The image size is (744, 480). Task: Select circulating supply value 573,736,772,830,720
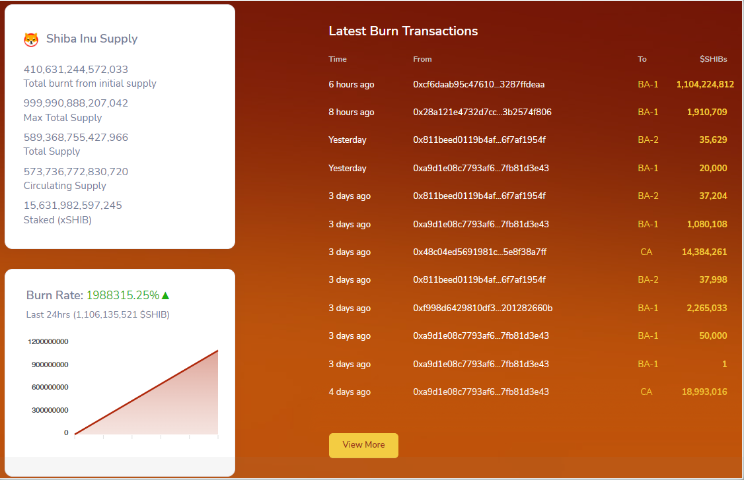tap(76, 171)
